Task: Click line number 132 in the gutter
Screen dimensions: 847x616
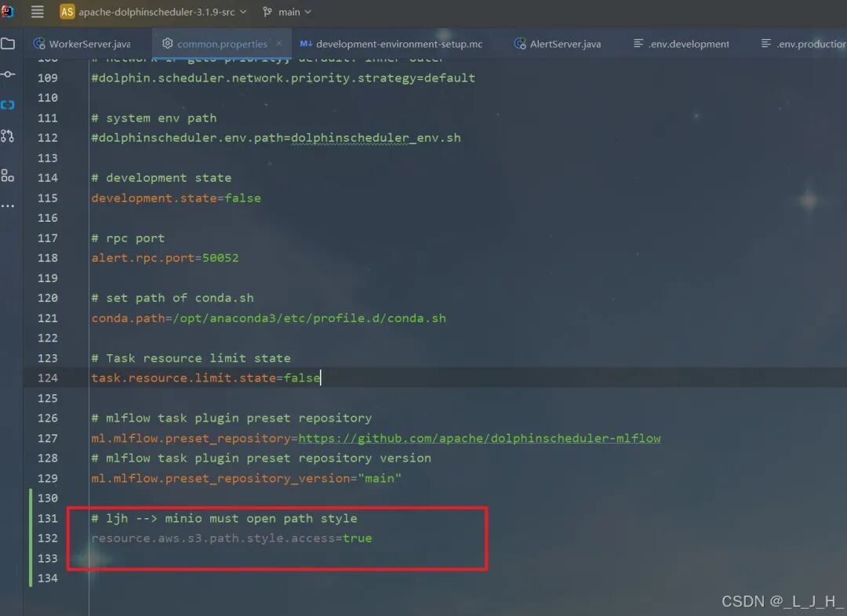Action: [x=48, y=538]
